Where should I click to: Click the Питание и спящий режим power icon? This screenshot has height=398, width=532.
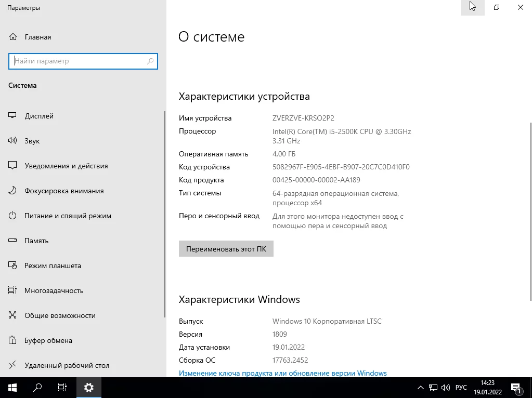click(12, 215)
